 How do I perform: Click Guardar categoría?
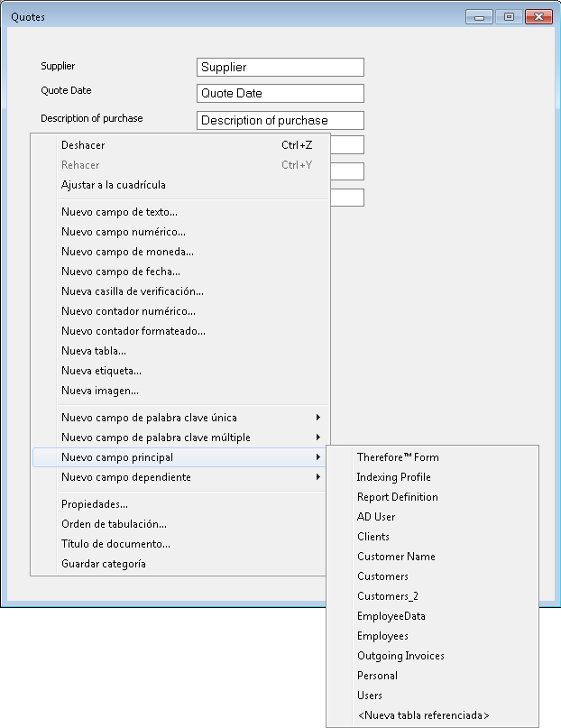point(181,564)
